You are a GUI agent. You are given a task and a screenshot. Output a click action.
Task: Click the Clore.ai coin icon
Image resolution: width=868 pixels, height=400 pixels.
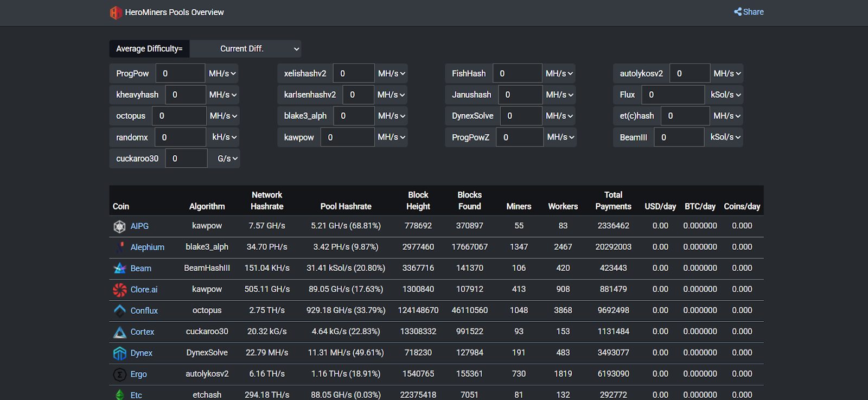click(x=119, y=290)
